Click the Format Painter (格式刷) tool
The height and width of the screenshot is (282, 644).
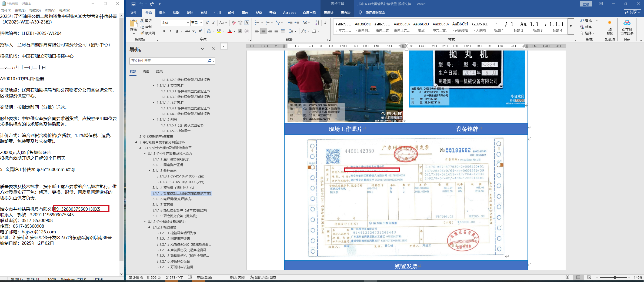[148, 33]
